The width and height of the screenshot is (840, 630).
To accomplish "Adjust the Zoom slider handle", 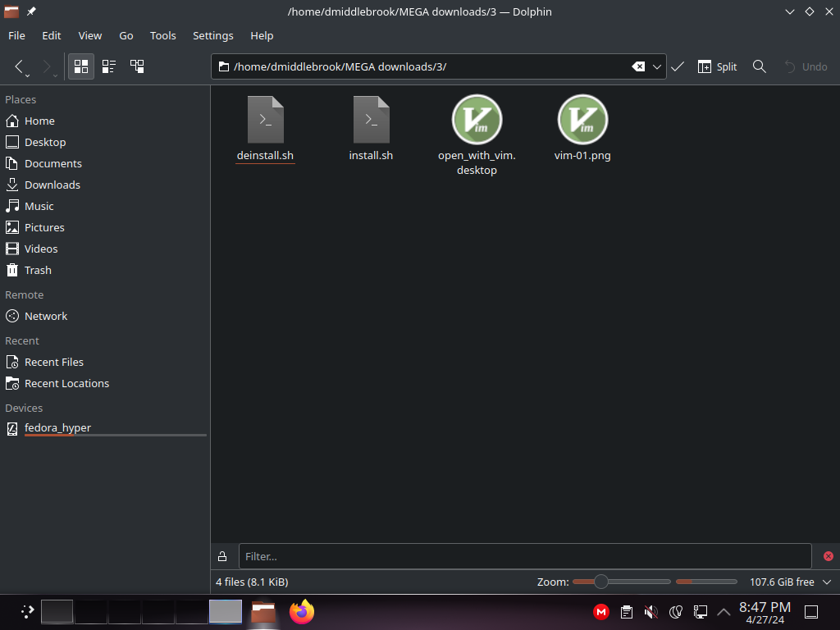I will (601, 582).
